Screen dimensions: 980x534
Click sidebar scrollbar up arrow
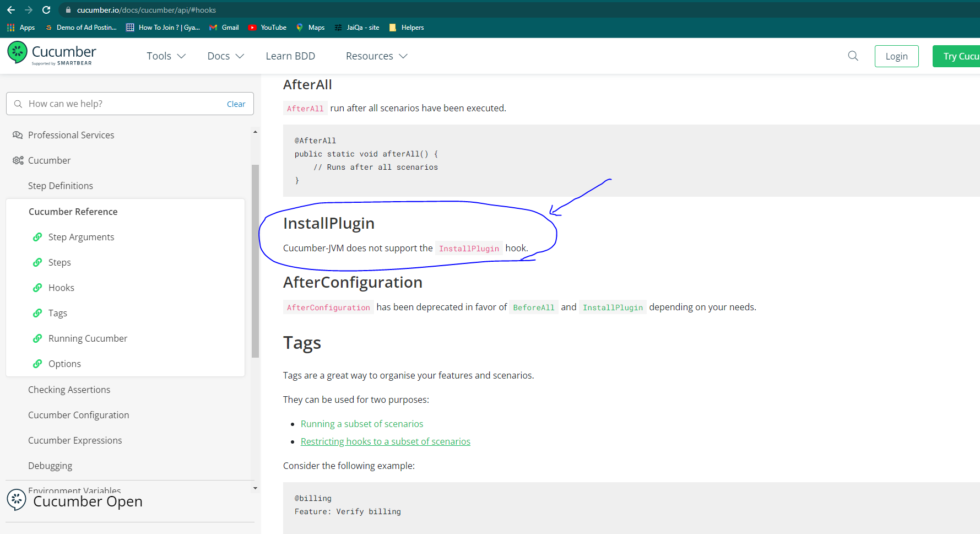tap(255, 132)
